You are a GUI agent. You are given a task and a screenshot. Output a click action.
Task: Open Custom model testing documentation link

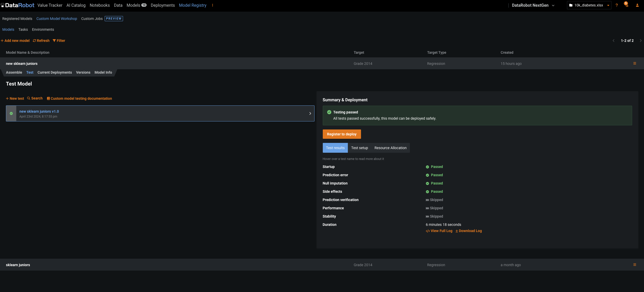coord(79,98)
